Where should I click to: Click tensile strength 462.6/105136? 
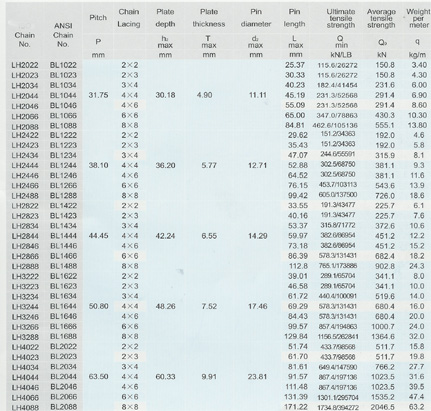click(335, 126)
